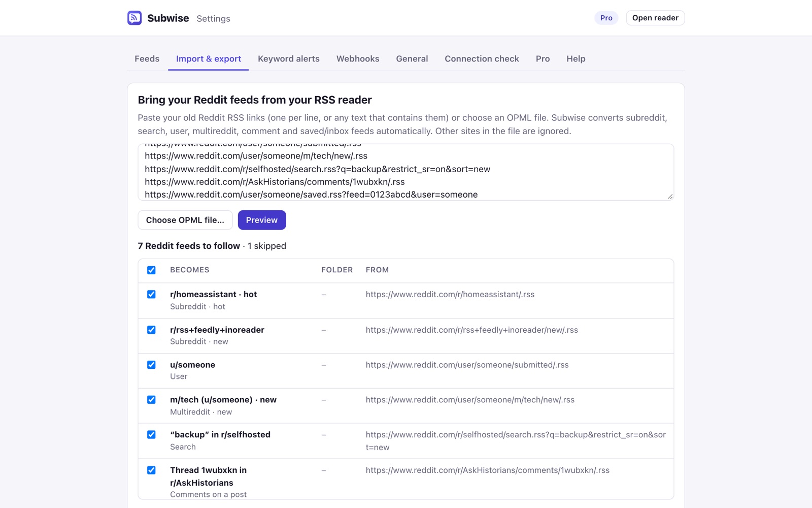The image size is (812, 508).
Task: Click the Open reader button
Action: (655, 18)
